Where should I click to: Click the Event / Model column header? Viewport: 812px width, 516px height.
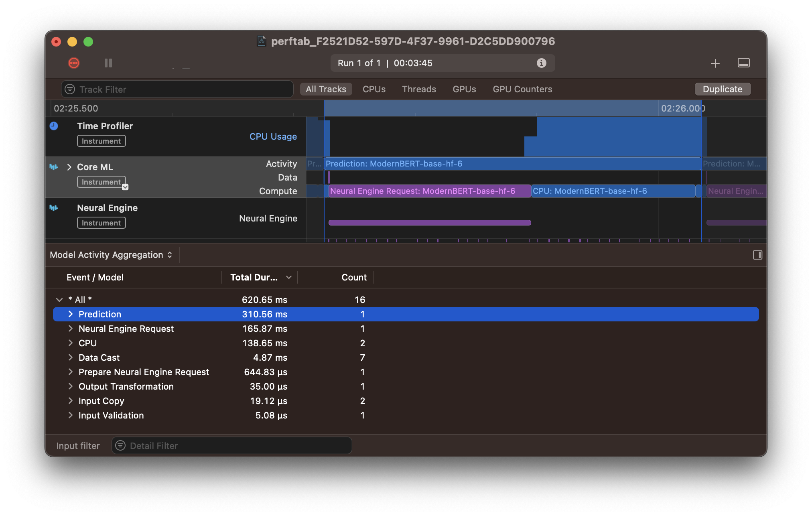95,277
